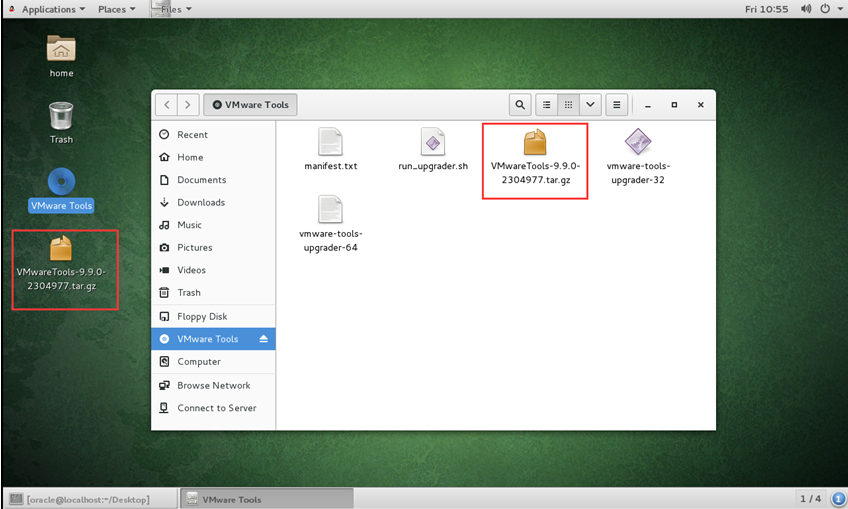Go to Home in sidebar
The width and height of the screenshot is (848, 509).
[213, 157]
